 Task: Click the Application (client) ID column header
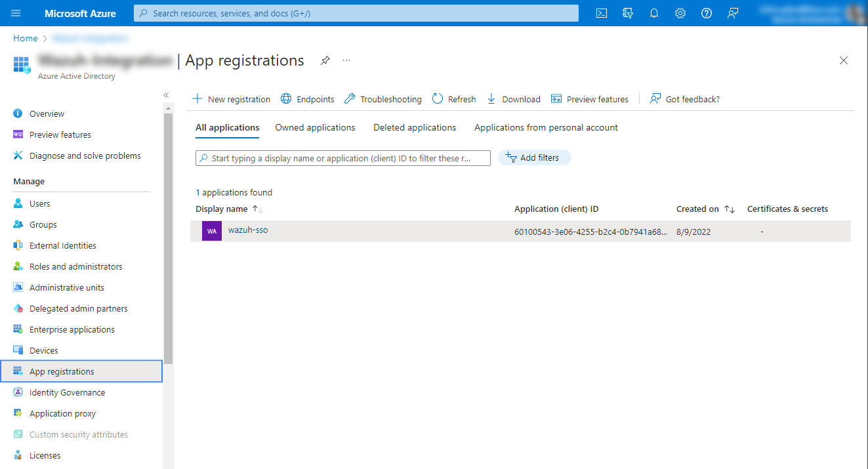(556, 209)
